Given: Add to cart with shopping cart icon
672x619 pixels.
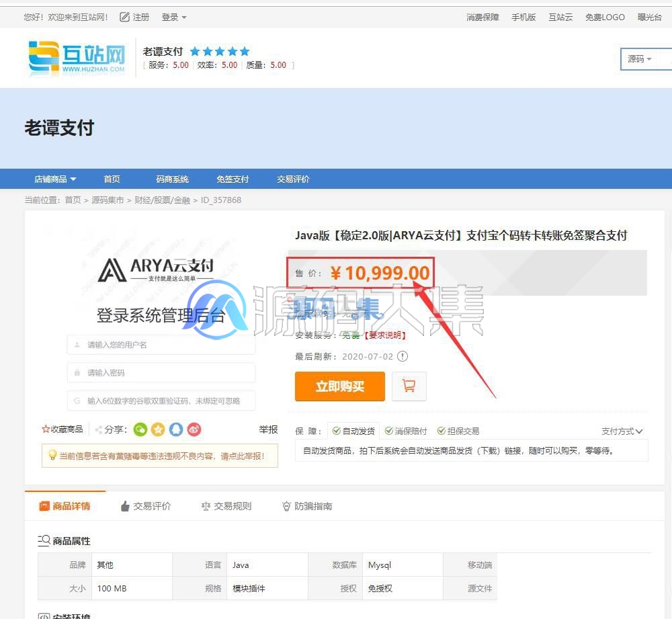Looking at the screenshot, I should pos(409,386).
